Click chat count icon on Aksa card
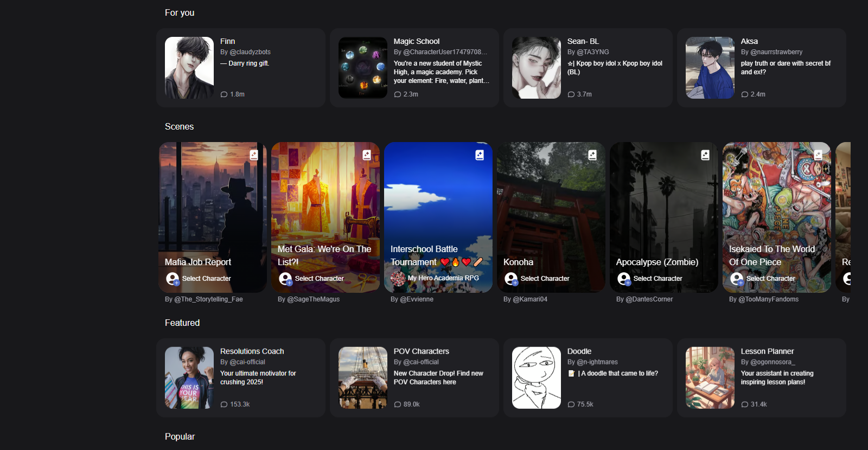 (745, 94)
